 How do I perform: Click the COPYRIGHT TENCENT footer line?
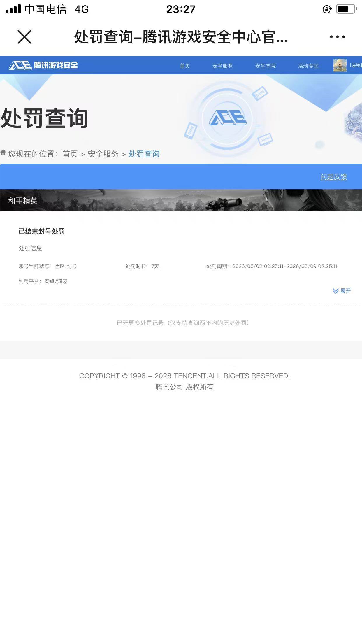click(184, 376)
